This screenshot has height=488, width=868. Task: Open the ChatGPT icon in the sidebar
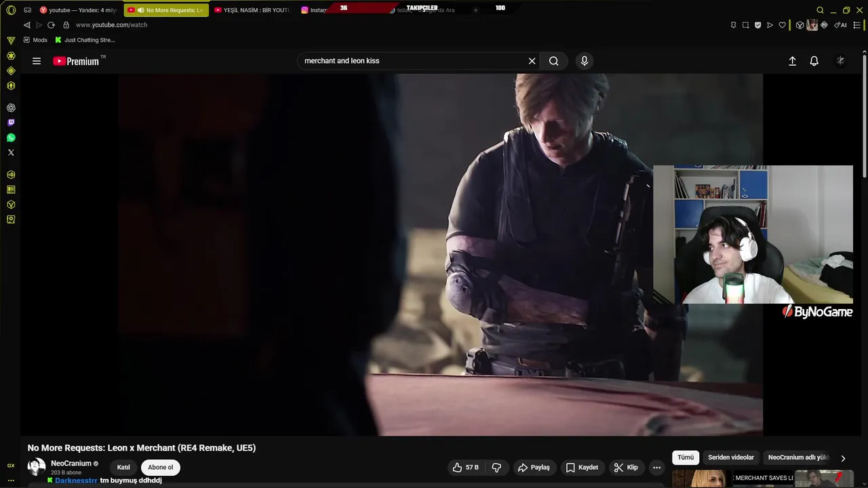click(11, 108)
